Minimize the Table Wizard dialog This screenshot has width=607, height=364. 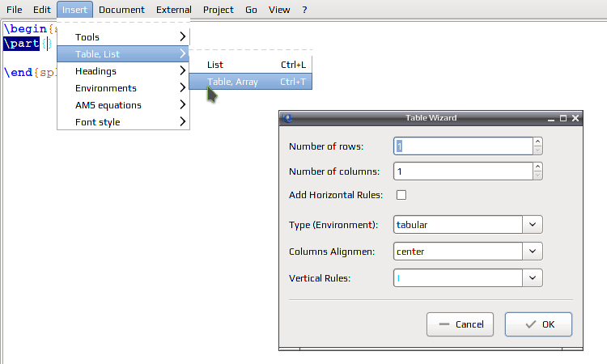[551, 118]
